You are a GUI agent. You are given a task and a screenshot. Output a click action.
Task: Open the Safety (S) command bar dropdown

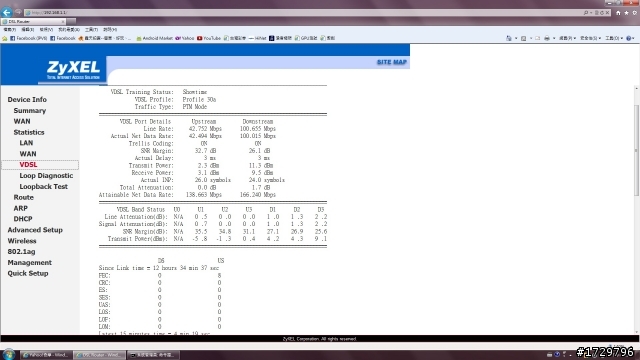point(590,38)
